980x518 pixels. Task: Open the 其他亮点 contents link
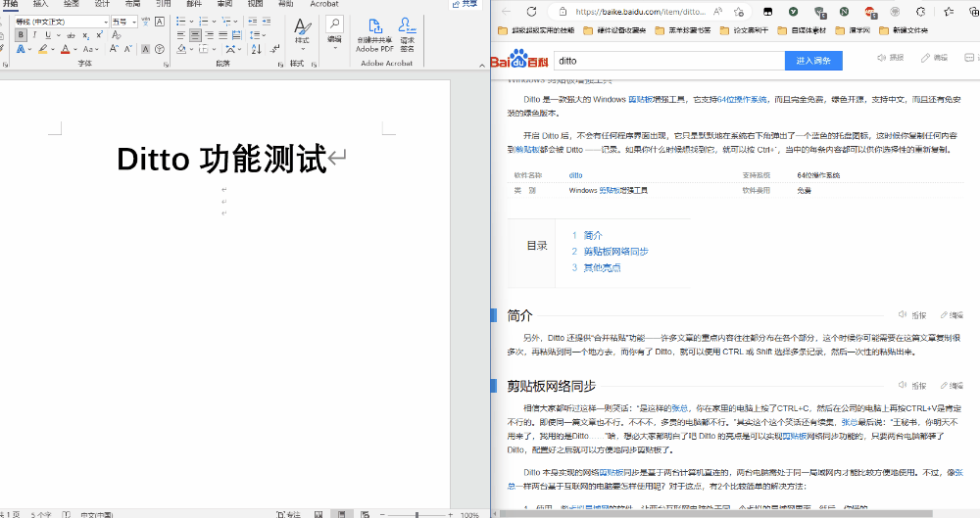602,267
